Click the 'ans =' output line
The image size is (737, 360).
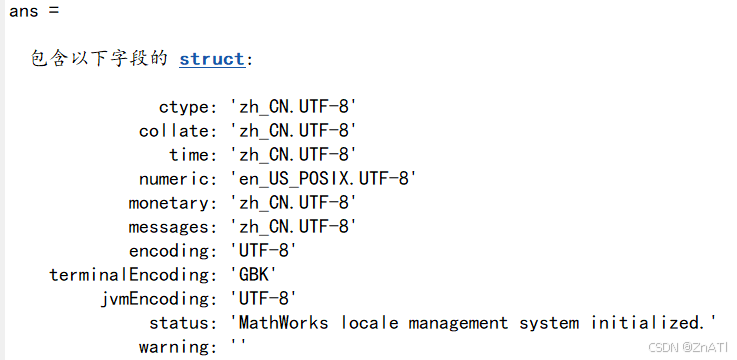[34, 10]
